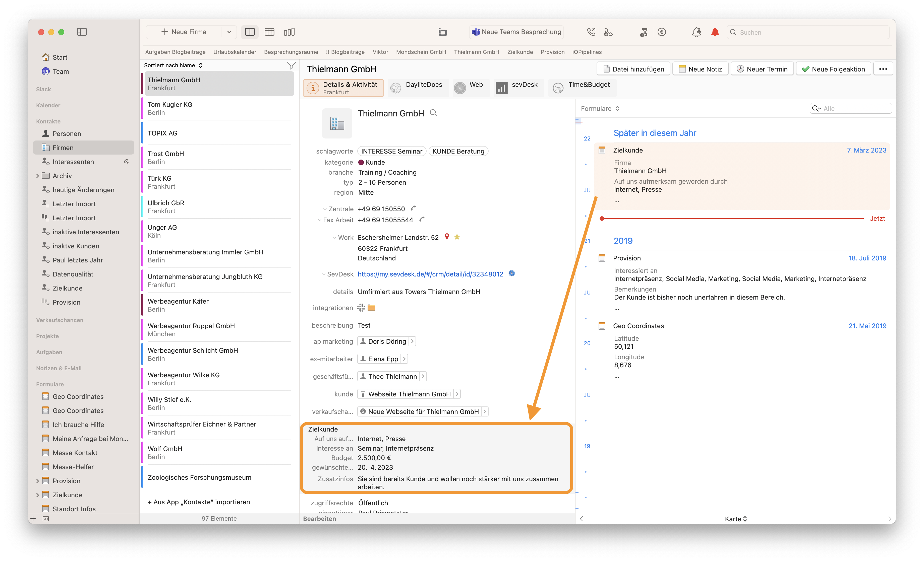The width and height of the screenshot is (924, 561).
Task: Open Webseite Thielmann GmbH project chevron
Action: pyautogui.click(x=457, y=394)
